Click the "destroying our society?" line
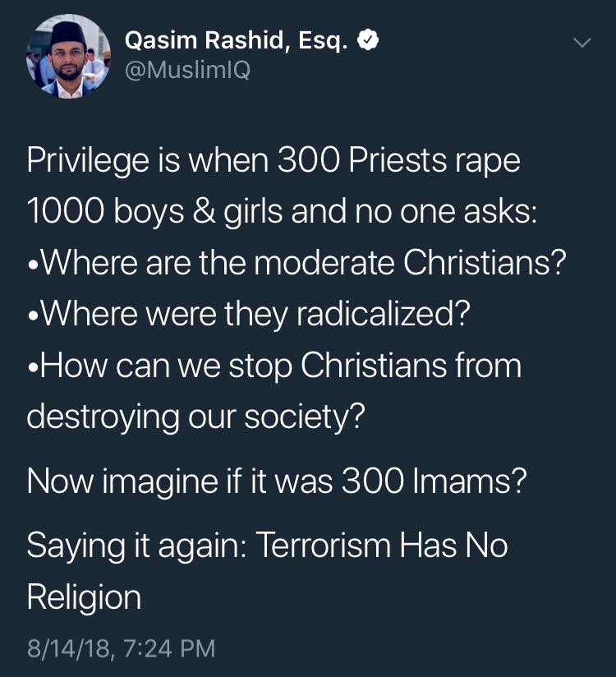 (x=196, y=417)
